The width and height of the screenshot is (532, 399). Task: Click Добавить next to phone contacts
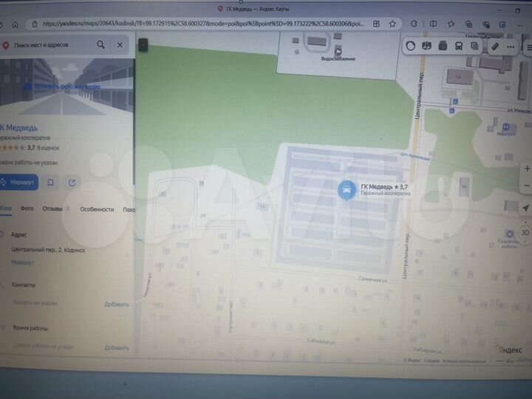pos(117,304)
